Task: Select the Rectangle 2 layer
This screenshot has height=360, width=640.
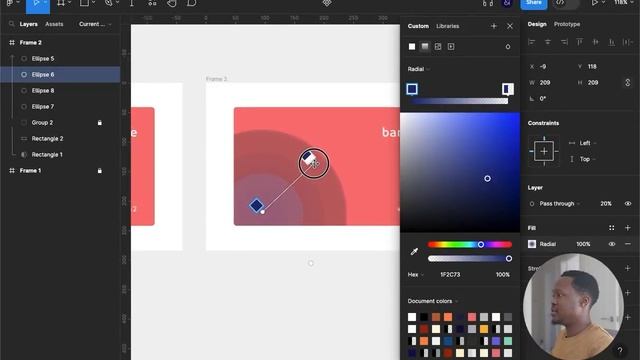Action: [47, 138]
